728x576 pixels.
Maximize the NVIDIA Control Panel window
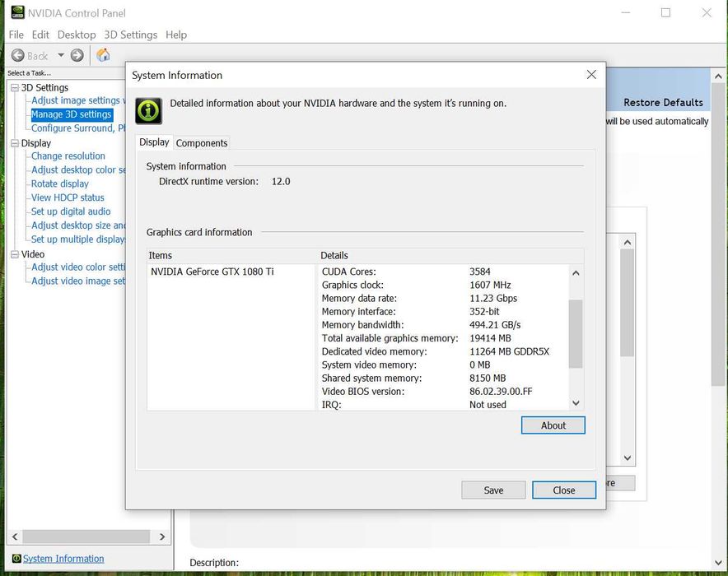click(x=665, y=12)
